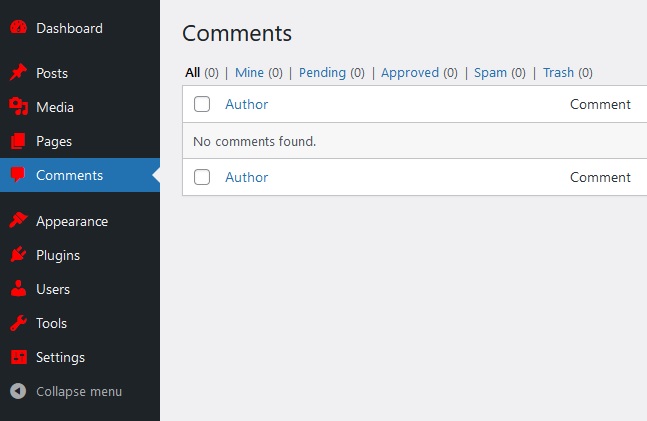Click the Comments speech bubble icon
Screen dimensions: 647x421
[x=18, y=175]
